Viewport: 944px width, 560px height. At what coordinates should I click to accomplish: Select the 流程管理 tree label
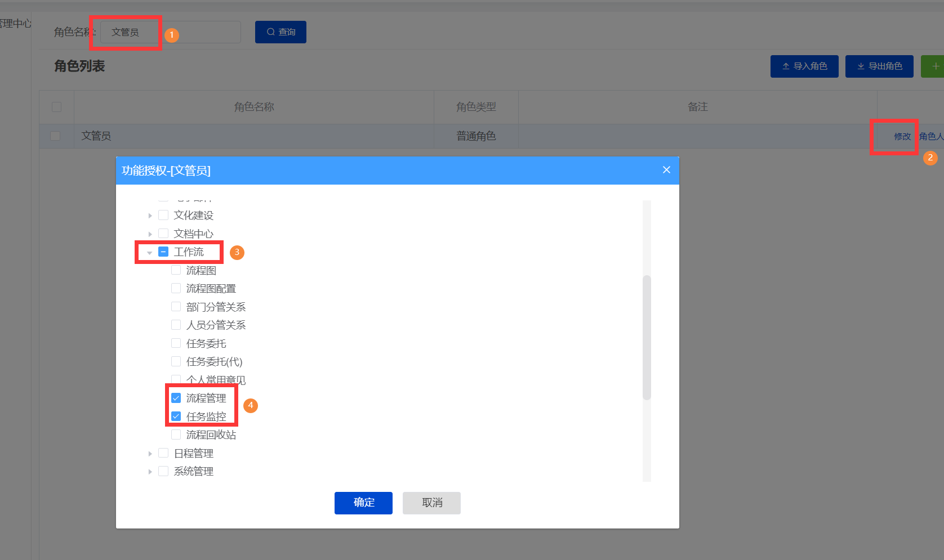point(206,398)
